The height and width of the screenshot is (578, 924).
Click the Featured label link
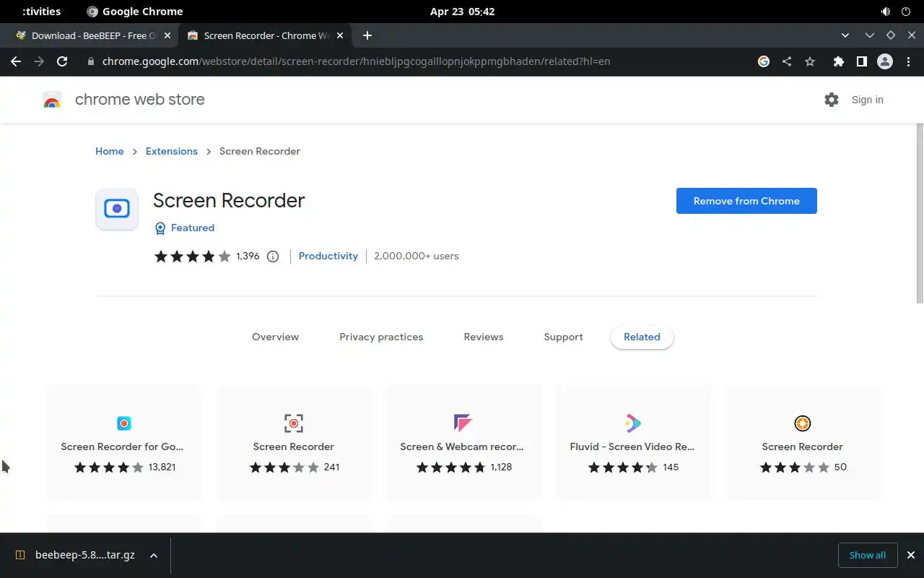pos(193,228)
